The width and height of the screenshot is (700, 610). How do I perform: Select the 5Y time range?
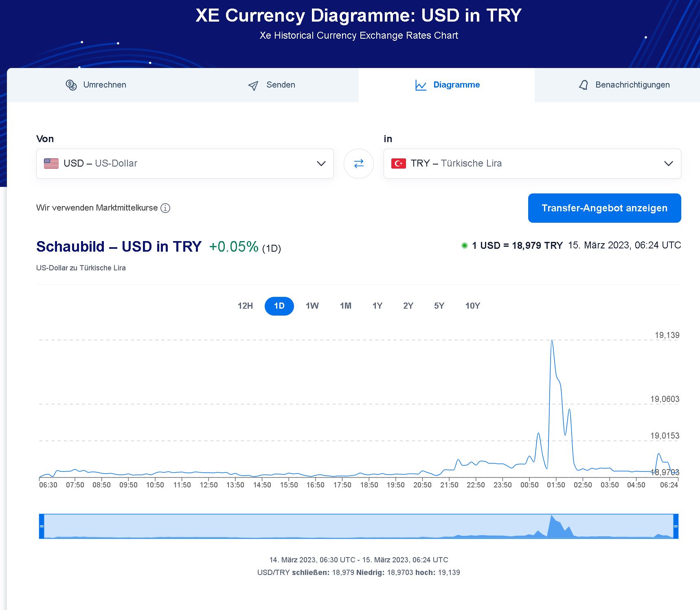(439, 306)
